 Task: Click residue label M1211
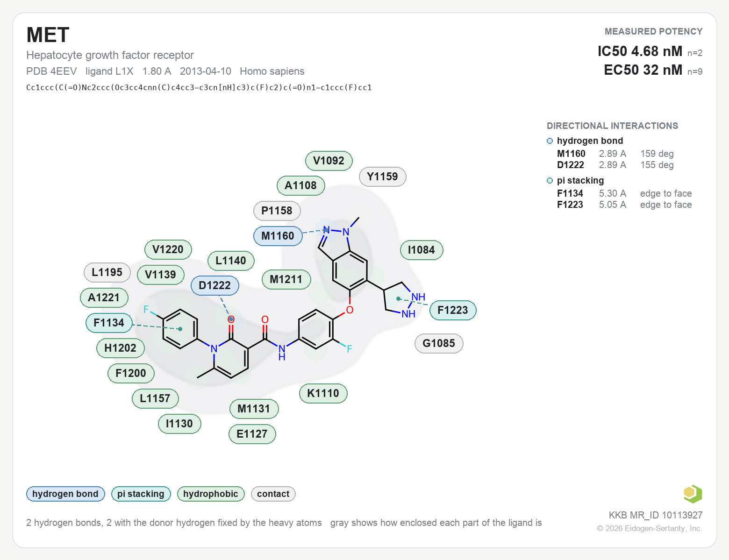[286, 279]
